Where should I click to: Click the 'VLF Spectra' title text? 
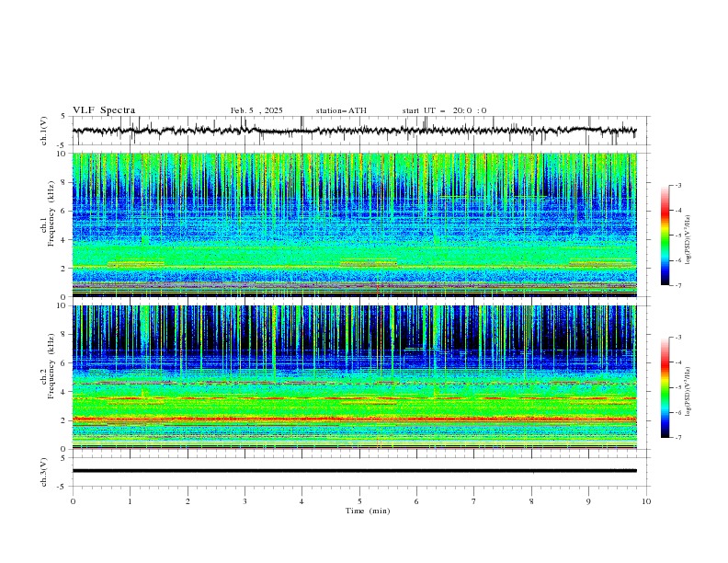(104, 110)
